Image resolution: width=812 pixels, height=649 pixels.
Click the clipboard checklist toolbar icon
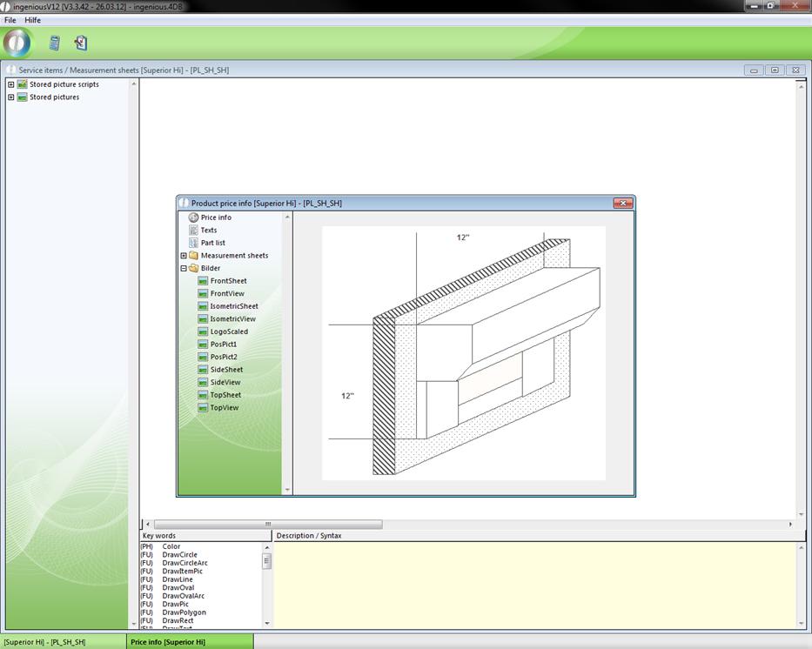click(81, 43)
